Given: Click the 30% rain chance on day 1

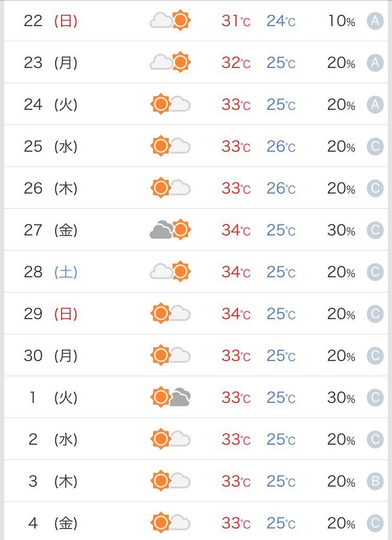Looking at the screenshot, I should click(341, 398).
